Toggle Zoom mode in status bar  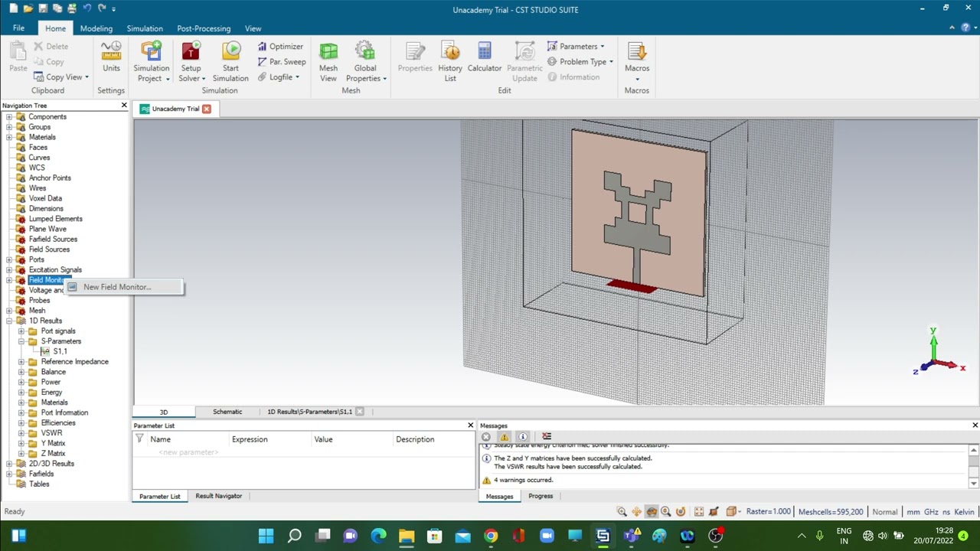[x=622, y=511]
